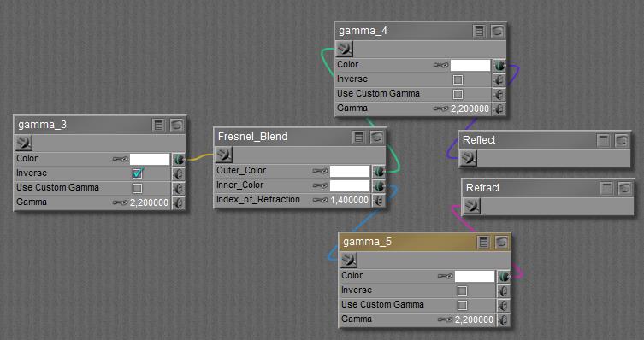Click the Outer_Color input socket
Viewport: 644px width, 340px height.
click(378, 171)
